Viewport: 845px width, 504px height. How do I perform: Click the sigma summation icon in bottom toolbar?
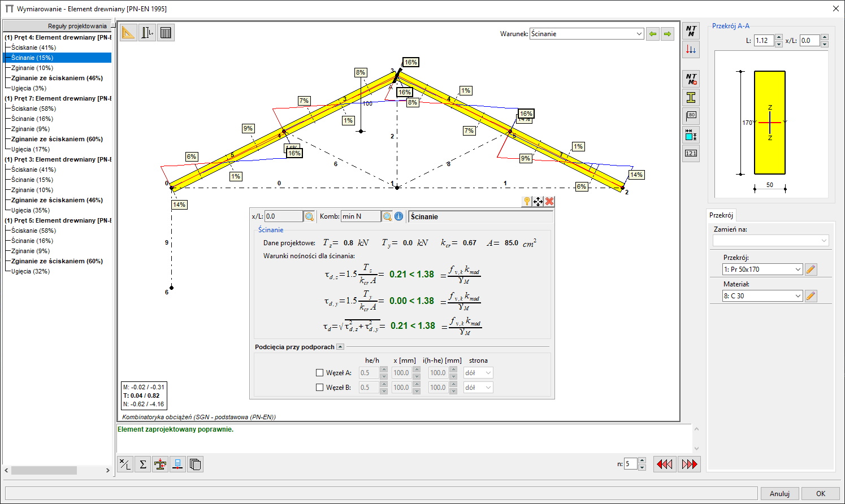click(x=143, y=464)
